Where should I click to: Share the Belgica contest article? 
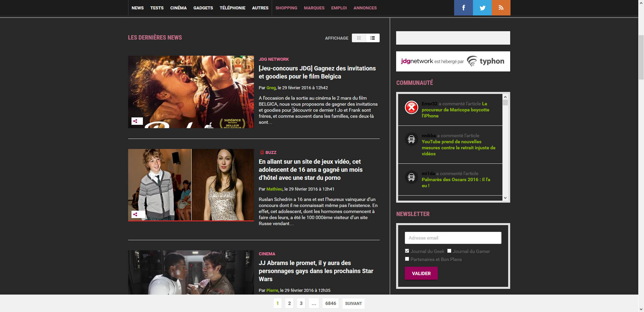point(136,121)
